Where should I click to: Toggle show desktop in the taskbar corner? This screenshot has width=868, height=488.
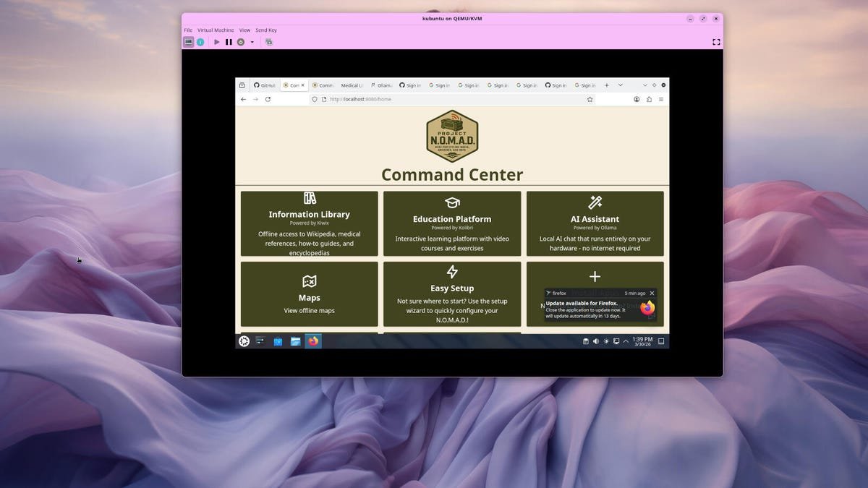(x=660, y=341)
